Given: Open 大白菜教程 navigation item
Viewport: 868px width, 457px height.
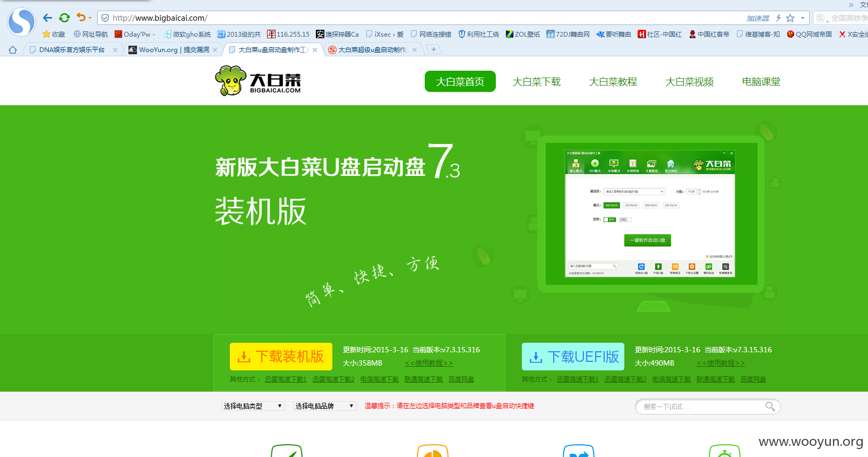Looking at the screenshot, I should [x=613, y=82].
